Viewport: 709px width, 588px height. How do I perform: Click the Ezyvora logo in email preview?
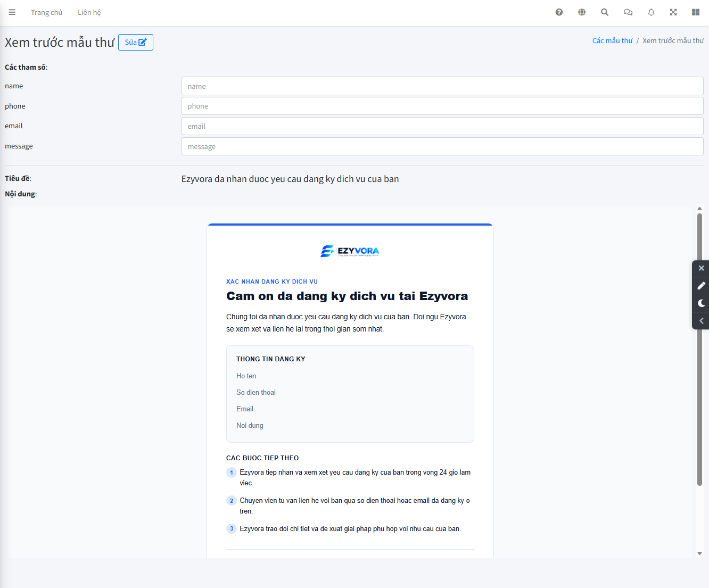tap(350, 251)
